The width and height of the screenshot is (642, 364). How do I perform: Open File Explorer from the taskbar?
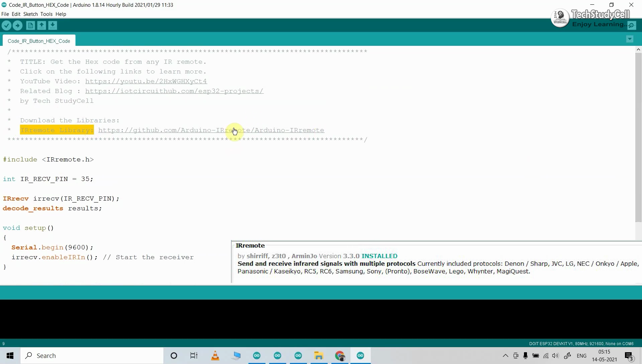click(318, 355)
